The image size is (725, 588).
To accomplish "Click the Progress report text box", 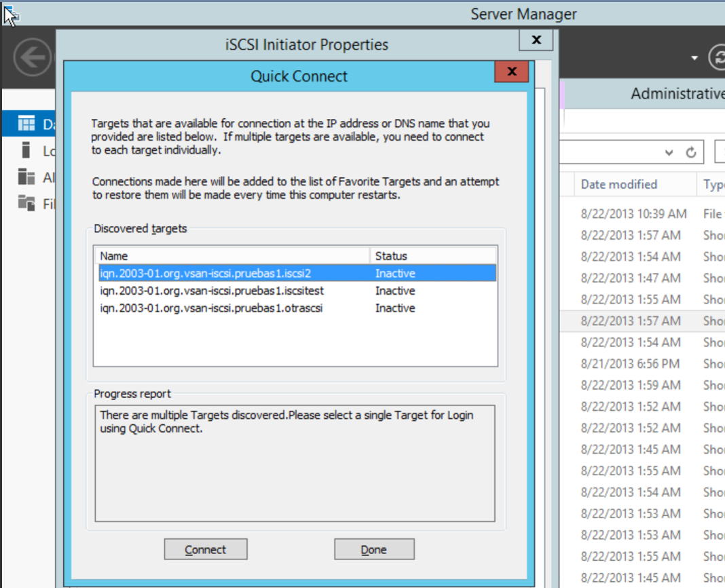I will [295, 464].
